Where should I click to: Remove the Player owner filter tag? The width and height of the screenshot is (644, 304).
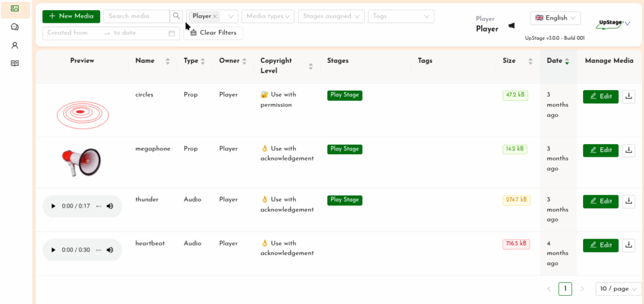215,16
